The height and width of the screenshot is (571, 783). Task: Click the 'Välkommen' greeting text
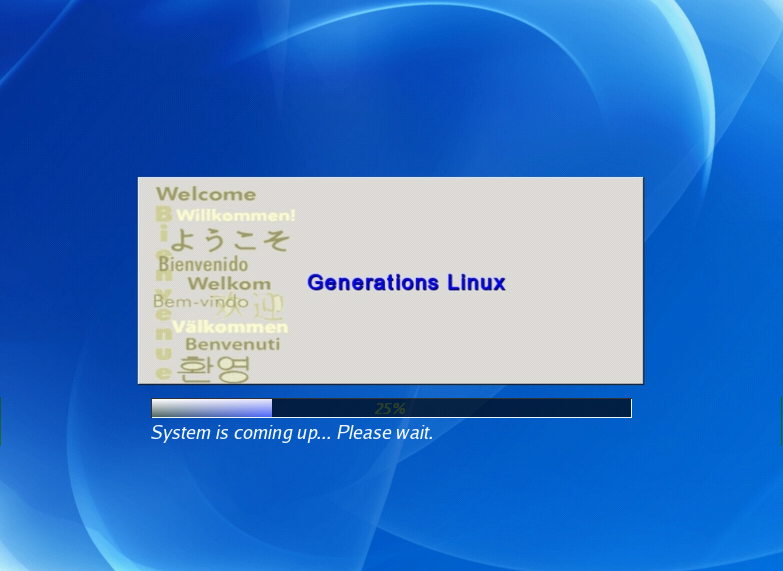click(x=230, y=327)
